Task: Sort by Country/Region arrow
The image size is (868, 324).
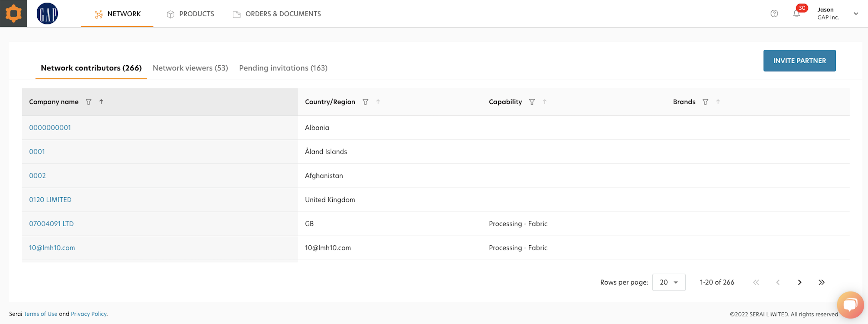Action: [378, 102]
